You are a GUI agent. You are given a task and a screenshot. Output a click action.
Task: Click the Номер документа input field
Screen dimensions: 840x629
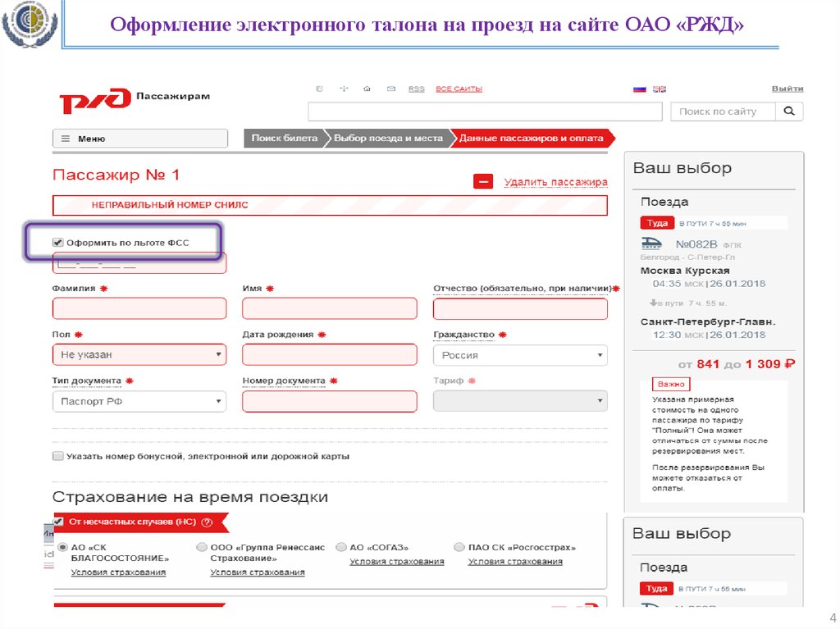tap(330, 401)
